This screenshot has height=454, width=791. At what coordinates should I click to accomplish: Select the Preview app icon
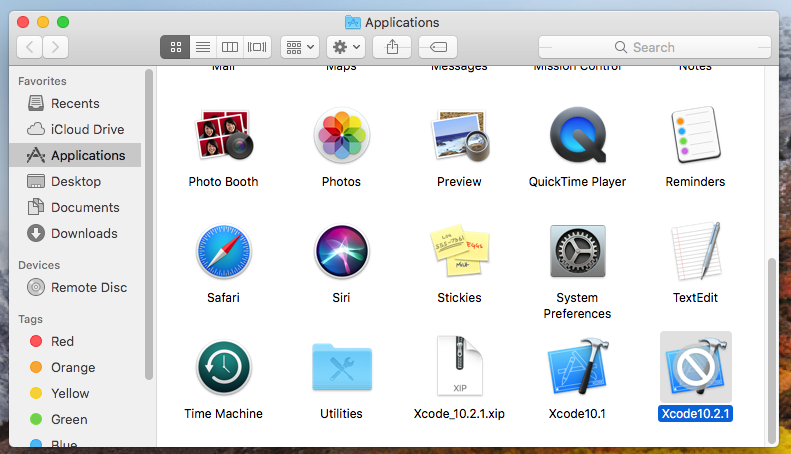pos(460,135)
